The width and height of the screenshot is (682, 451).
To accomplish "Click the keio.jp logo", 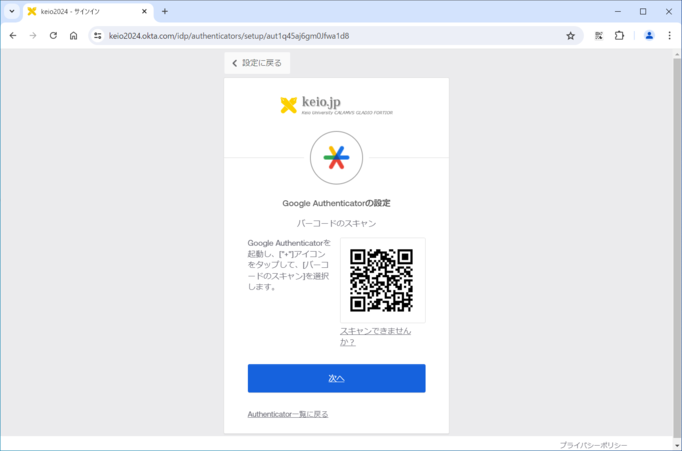I will coord(336,105).
